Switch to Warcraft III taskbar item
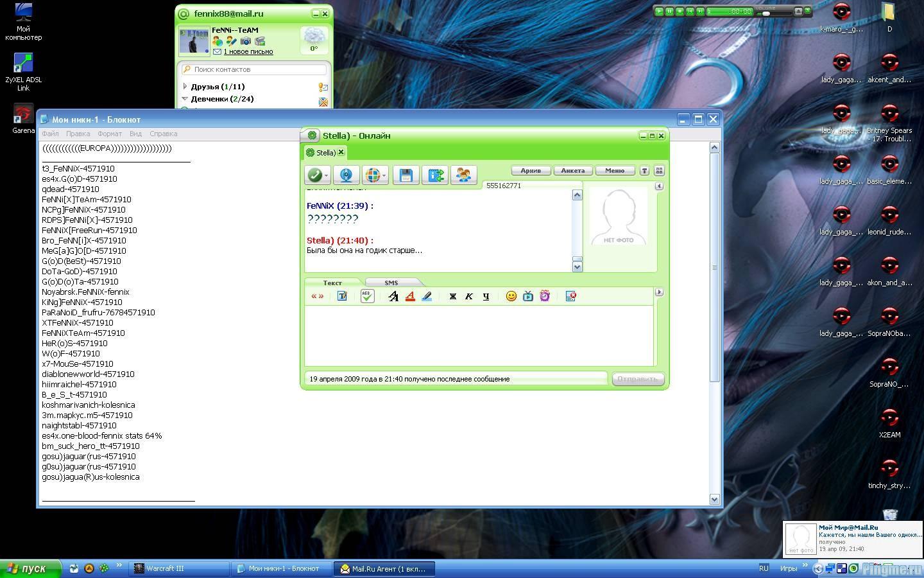Image resolution: width=924 pixels, height=578 pixels. (179, 568)
